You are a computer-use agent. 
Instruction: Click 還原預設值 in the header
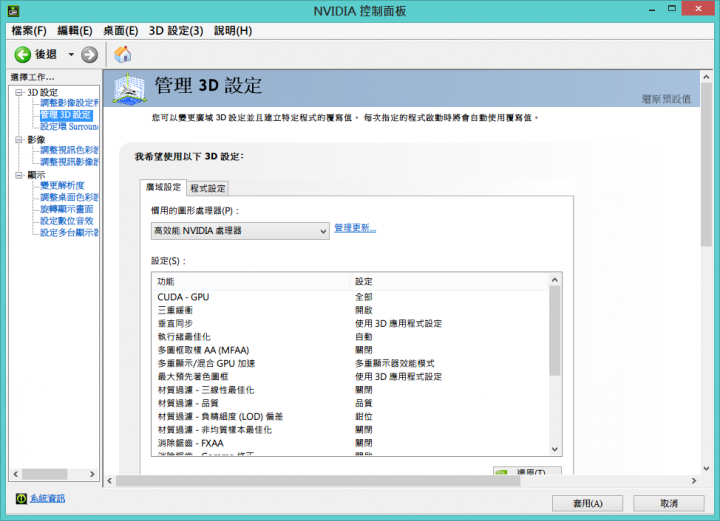pyautogui.click(x=666, y=99)
